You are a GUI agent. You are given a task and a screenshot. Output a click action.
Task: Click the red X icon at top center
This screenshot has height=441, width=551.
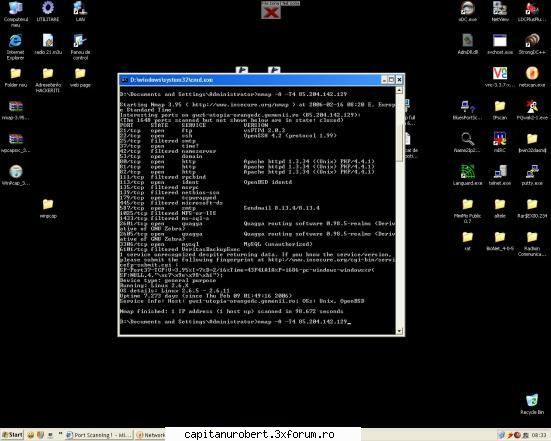[x=271, y=13]
